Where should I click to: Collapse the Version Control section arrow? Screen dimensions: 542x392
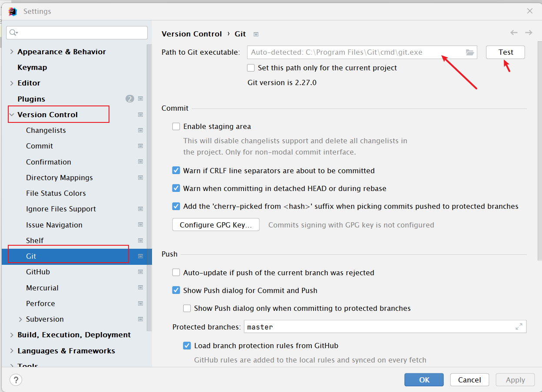point(11,115)
